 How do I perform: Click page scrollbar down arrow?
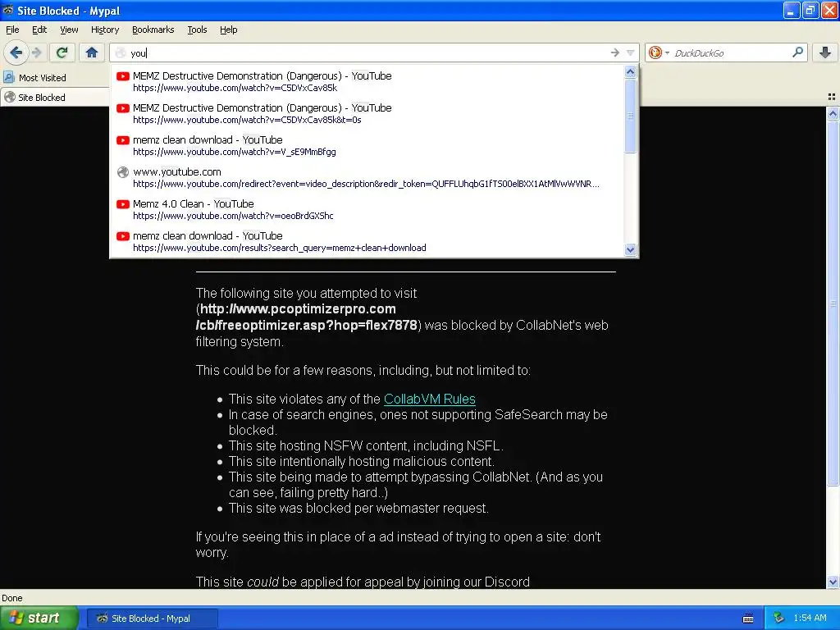(x=833, y=582)
